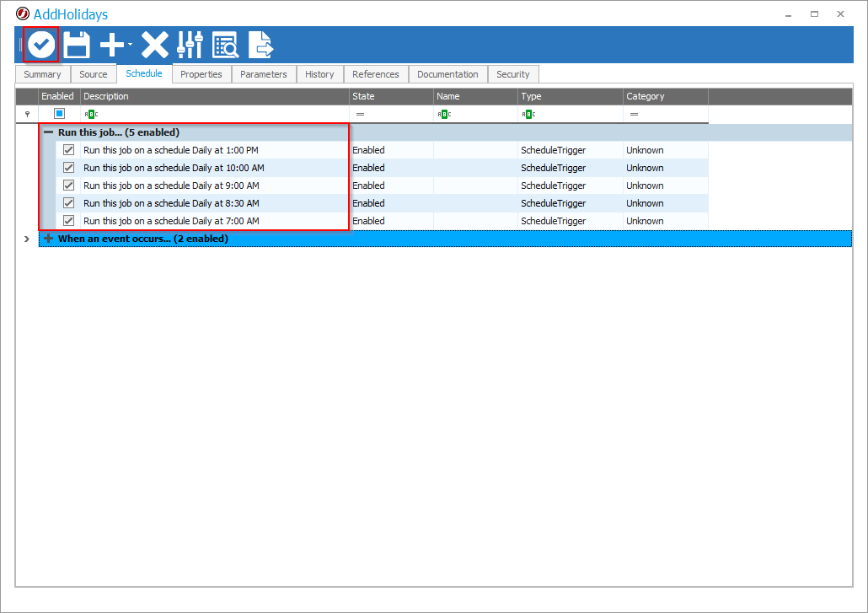The image size is (868, 613).
Task: Click the Save toolbar icon
Action: coord(76,44)
